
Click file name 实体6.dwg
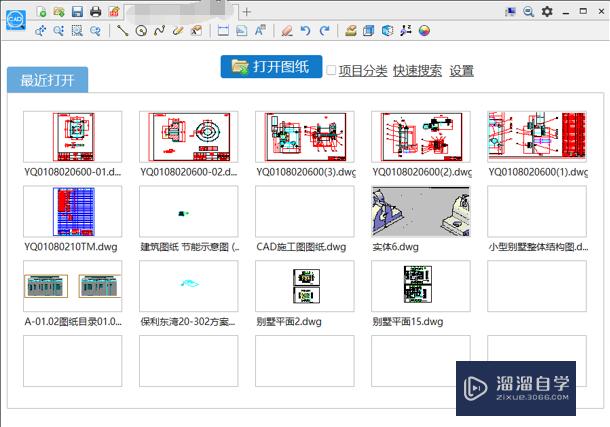pos(395,247)
